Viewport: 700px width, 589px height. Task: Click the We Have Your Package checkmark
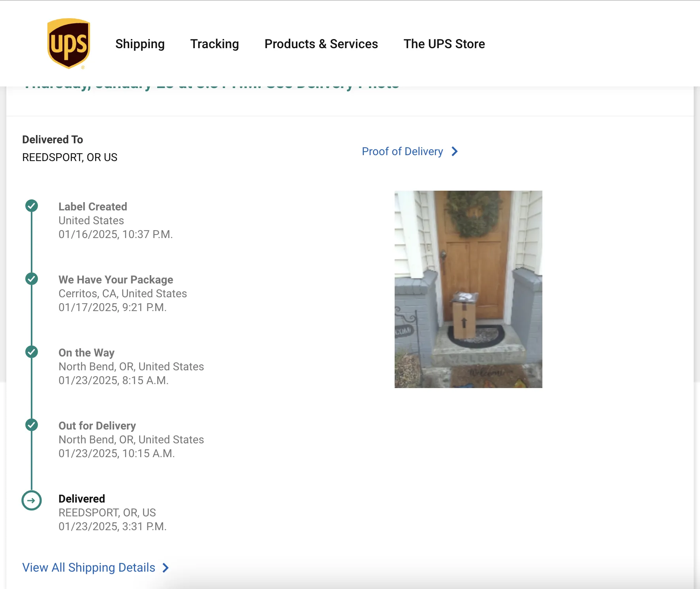[32, 279]
